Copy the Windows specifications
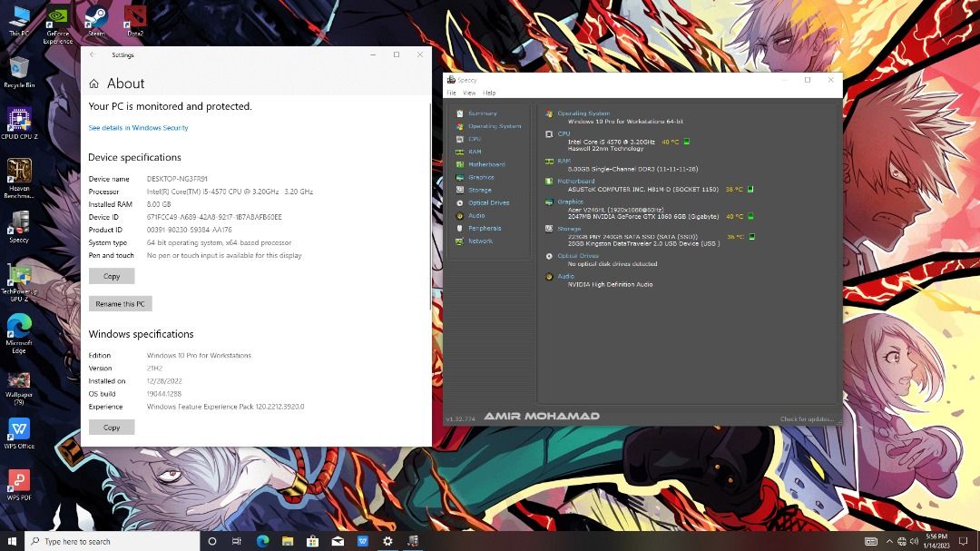The width and height of the screenshot is (980, 551). (x=112, y=428)
